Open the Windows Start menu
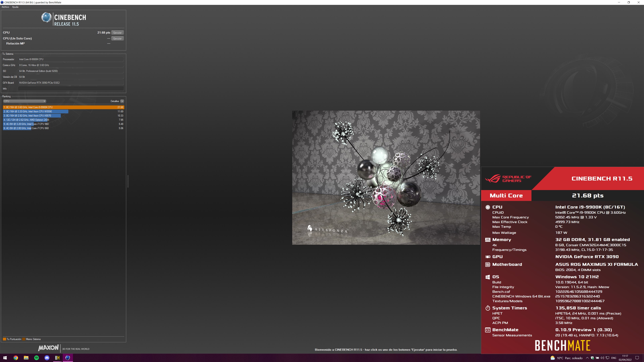Screen dimensions: 644x362 point(5,358)
